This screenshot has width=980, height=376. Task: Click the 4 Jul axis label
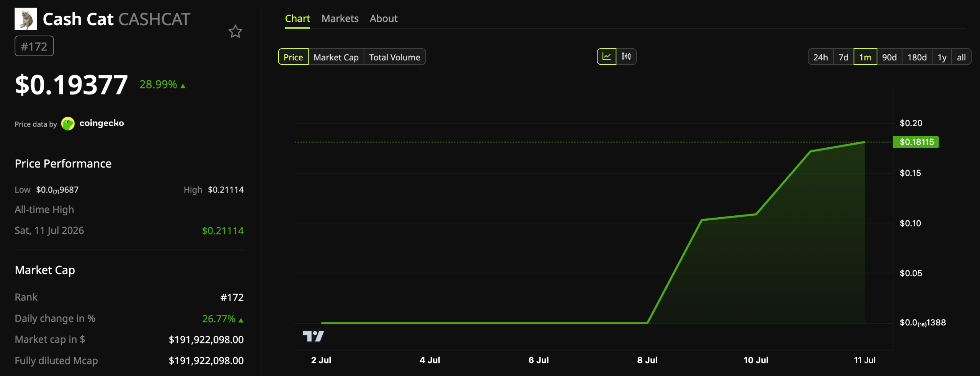pyautogui.click(x=430, y=360)
